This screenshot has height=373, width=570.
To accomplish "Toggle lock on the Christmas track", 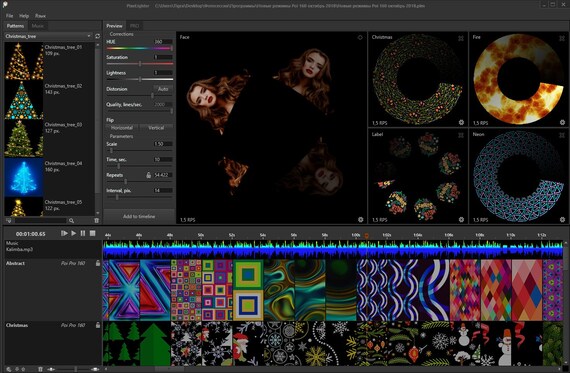I will [x=98, y=325].
